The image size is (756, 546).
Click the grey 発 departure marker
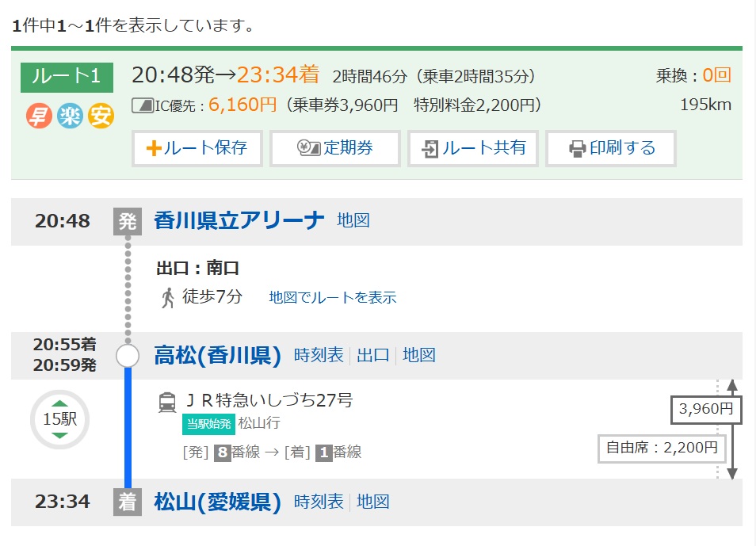[x=127, y=221]
